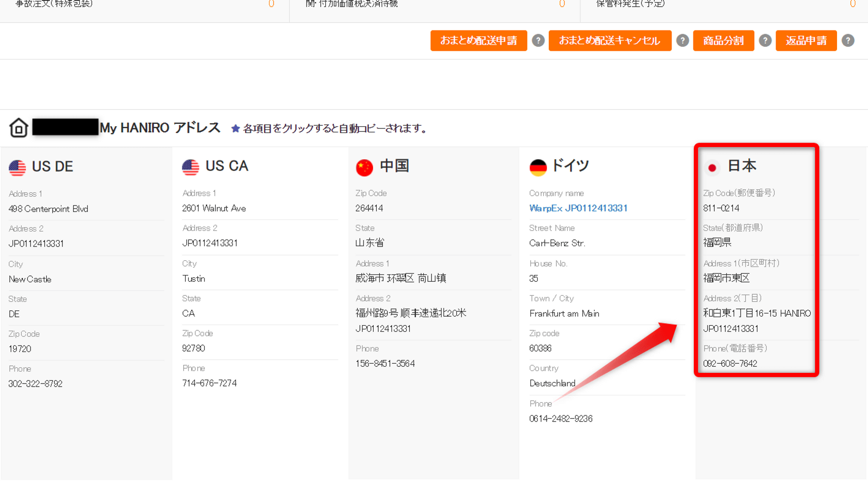Click the help icon beside 返品申請
The height and width of the screenshot is (484, 868).
tap(848, 41)
